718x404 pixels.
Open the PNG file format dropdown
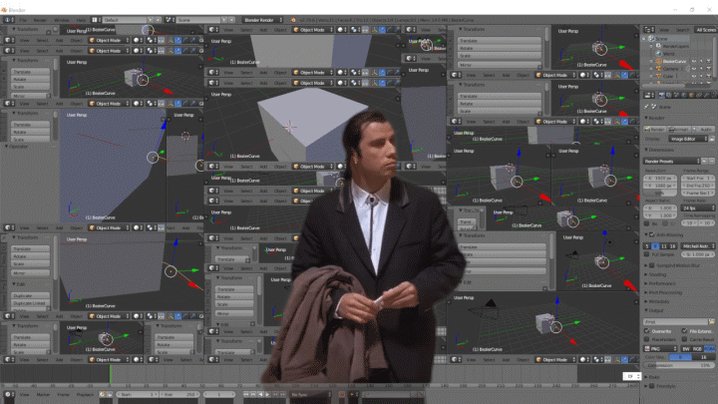tap(660, 349)
